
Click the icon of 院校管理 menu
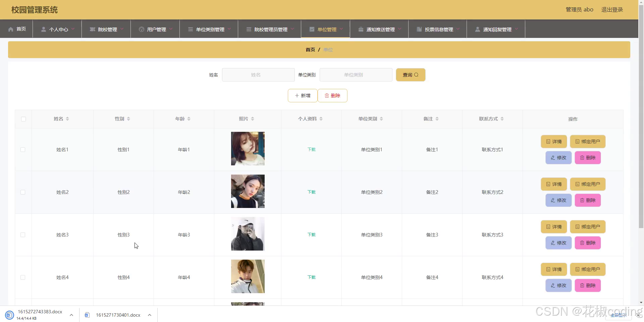click(93, 29)
